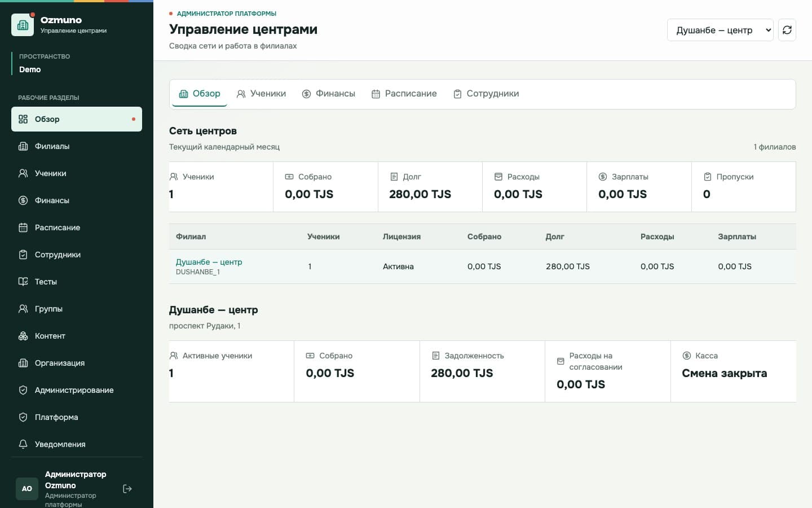
Task: Open Организация in the sidebar
Action: 77,363
